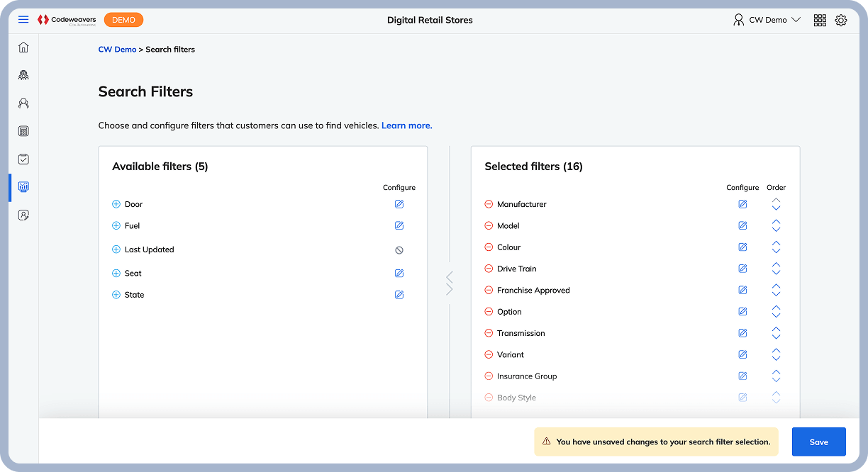Screen dimensions: 868x472
Task: Configure the Fuel filter
Action: [399, 225]
